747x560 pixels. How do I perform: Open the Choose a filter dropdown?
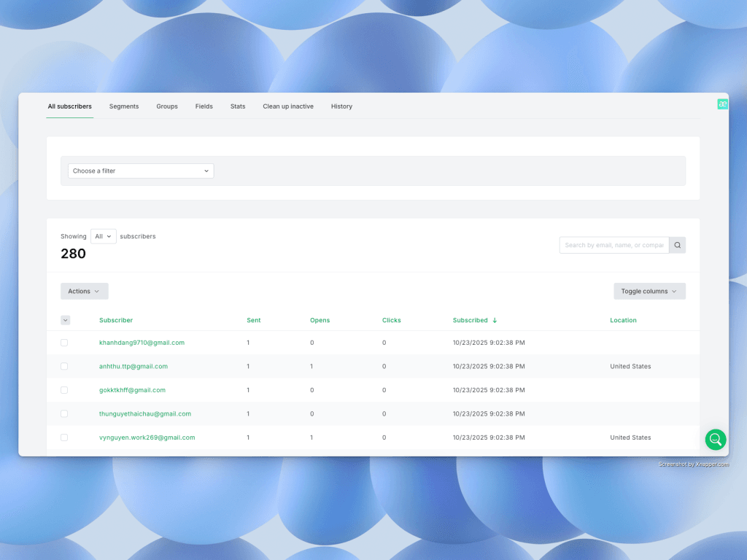pyautogui.click(x=141, y=171)
